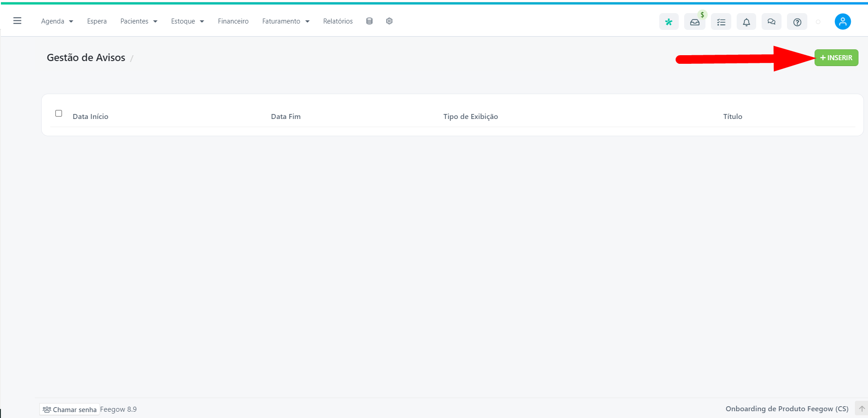This screenshot has width=868, height=418.
Task: Click the Data Início column header
Action: click(91, 117)
